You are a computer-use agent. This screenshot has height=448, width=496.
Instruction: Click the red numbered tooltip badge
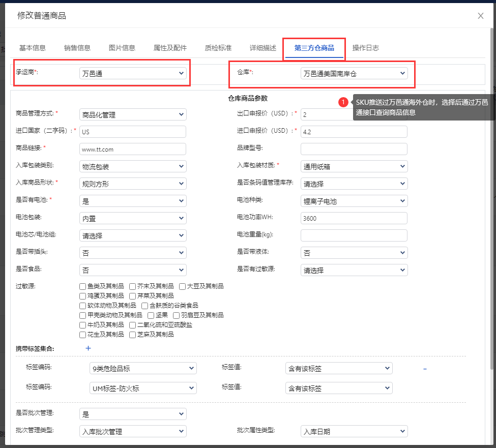343,102
